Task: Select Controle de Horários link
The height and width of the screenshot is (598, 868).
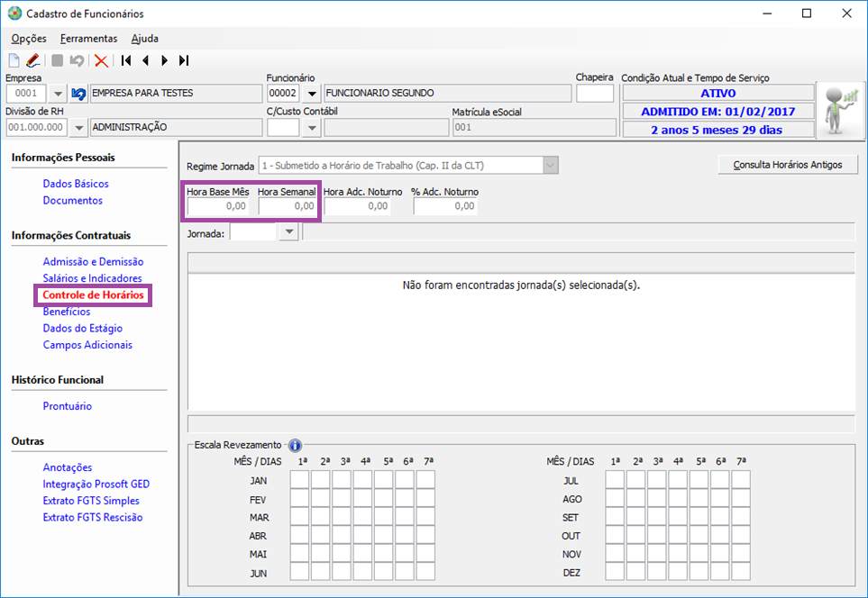Action: [93, 294]
